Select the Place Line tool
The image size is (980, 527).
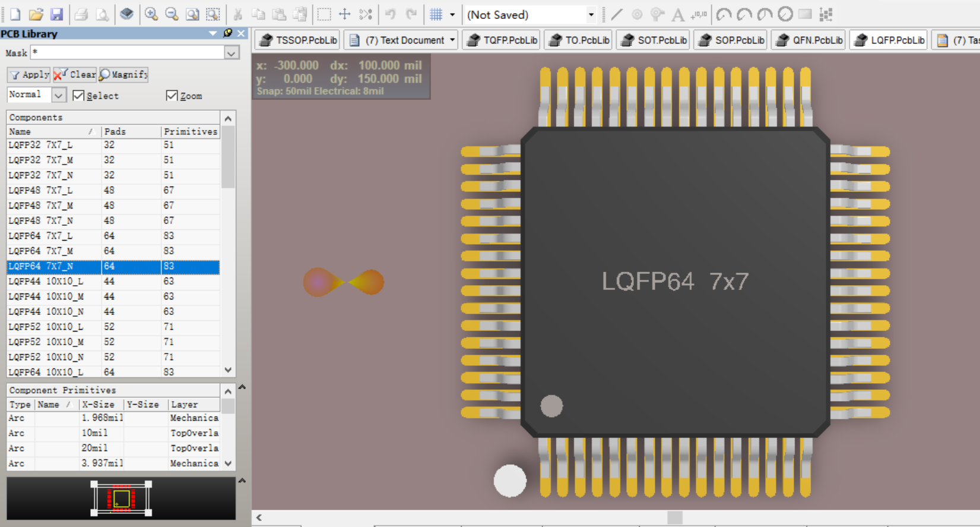pos(617,14)
